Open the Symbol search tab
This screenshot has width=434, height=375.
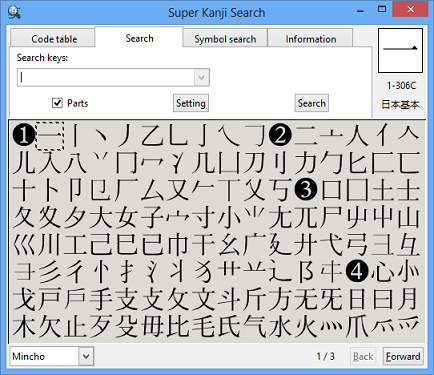coord(225,39)
